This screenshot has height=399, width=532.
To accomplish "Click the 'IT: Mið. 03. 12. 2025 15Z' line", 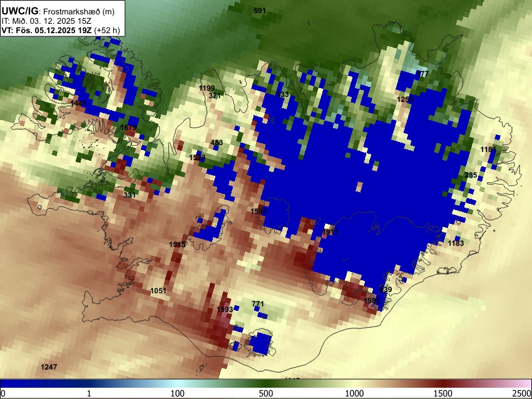I will 46,21.
